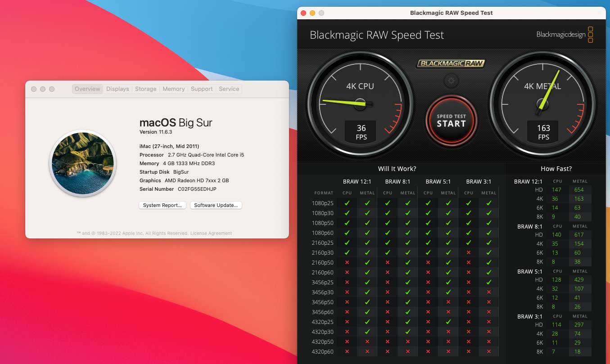Screen dimensions: 610x364
Task: Click the 4320p25 BRAW 5:1 METAL checkmark
Action: 448,322
